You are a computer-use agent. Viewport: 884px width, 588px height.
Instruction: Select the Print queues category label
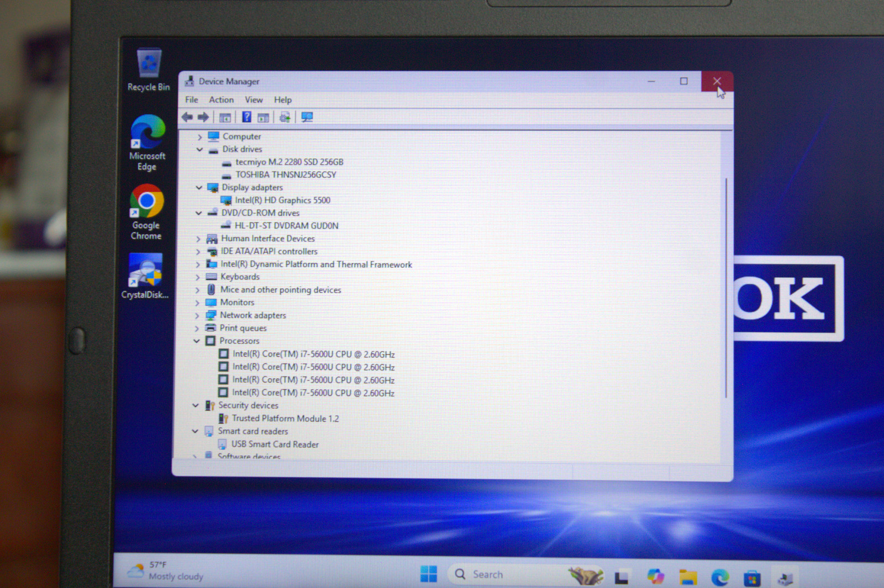243,328
